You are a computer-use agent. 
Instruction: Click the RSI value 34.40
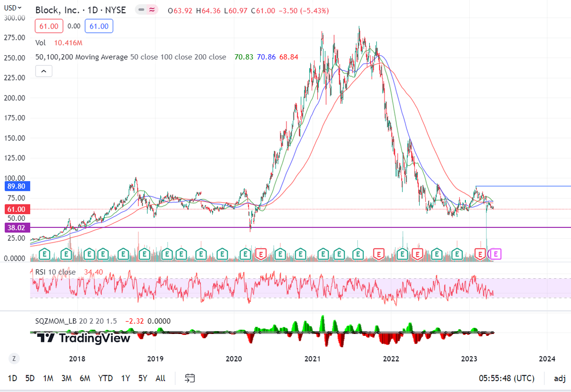tap(93, 272)
